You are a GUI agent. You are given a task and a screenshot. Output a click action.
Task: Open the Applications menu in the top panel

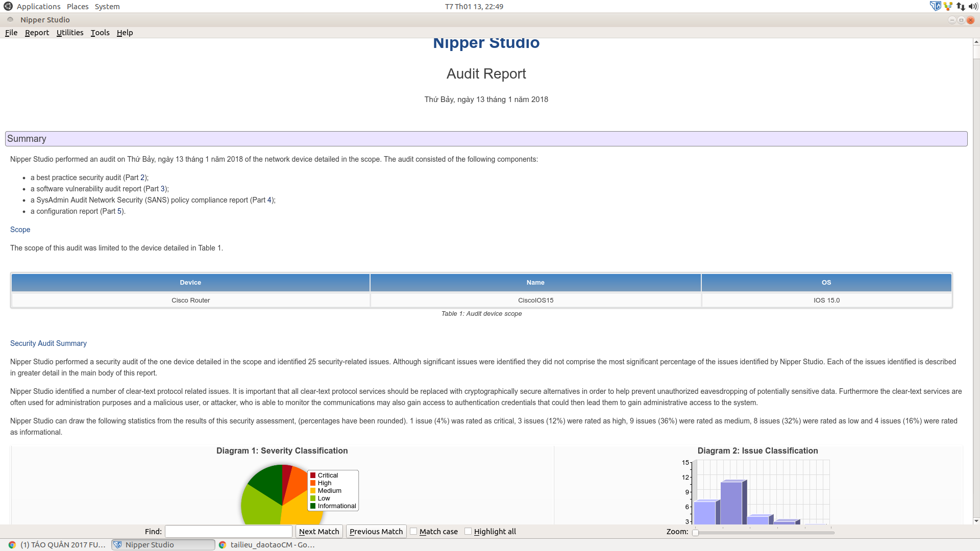coord(38,6)
